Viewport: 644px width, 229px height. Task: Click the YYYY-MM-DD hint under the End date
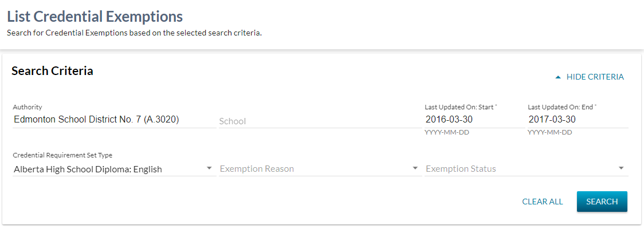point(549,132)
